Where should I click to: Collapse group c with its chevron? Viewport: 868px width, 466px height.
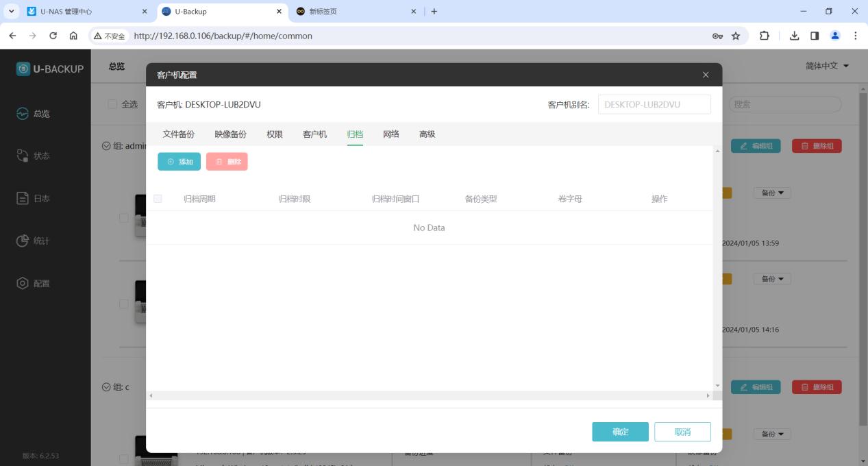(106, 387)
